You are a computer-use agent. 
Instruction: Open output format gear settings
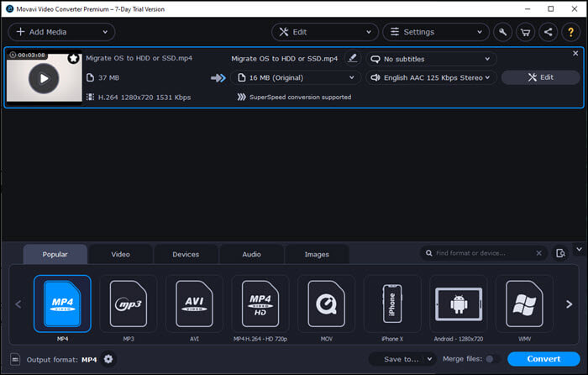pos(108,359)
